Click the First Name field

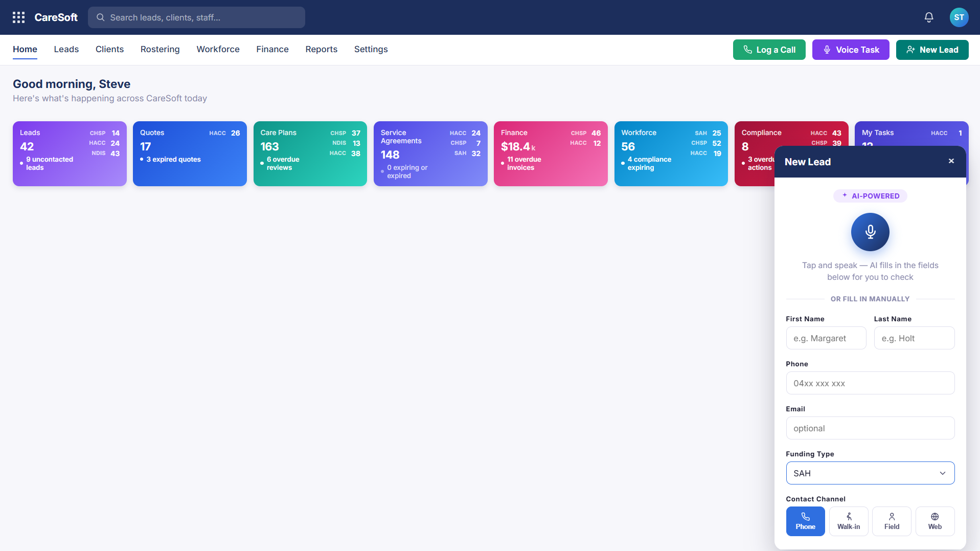pyautogui.click(x=826, y=338)
